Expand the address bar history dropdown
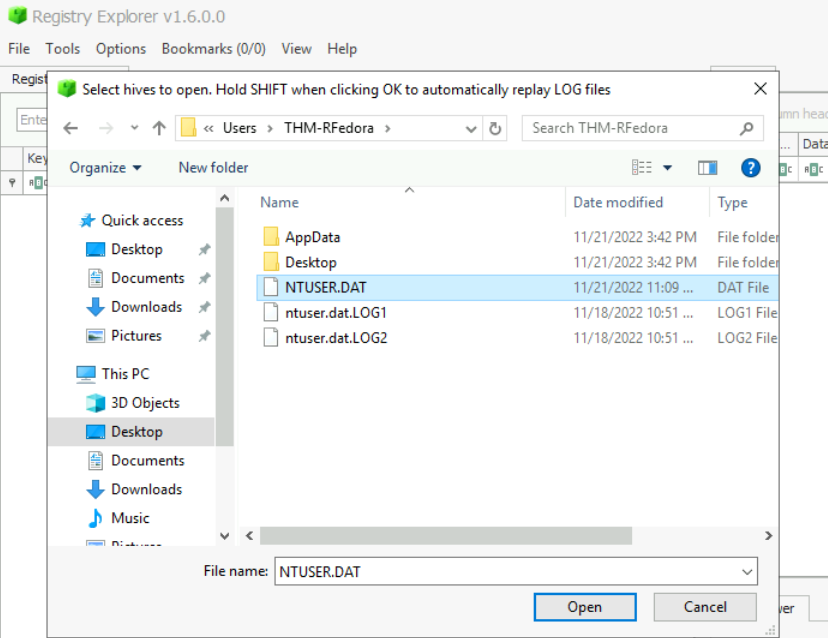Viewport: 828px width, 638px height. click(x=472, y=128)
